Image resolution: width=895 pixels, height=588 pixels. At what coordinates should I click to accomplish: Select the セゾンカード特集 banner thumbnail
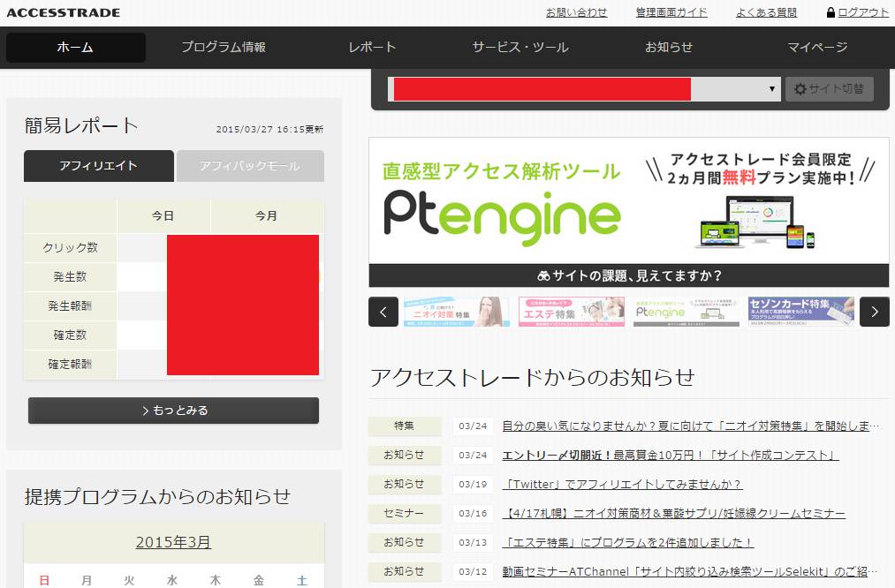[x=801, y=312]
